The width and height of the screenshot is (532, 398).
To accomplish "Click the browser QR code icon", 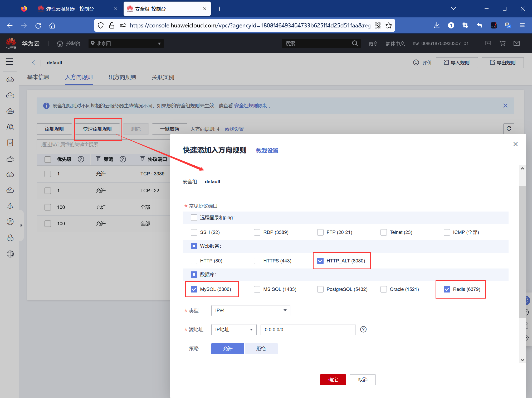I will coord(378,25).
